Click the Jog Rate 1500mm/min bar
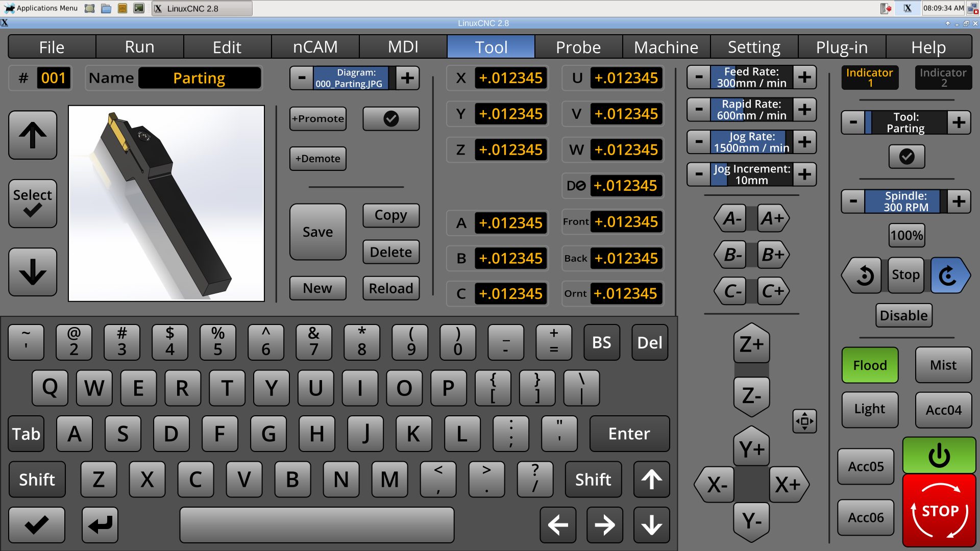Image resolution: width=980 pixels, height=551 pixels. click(x=752, y=142)
